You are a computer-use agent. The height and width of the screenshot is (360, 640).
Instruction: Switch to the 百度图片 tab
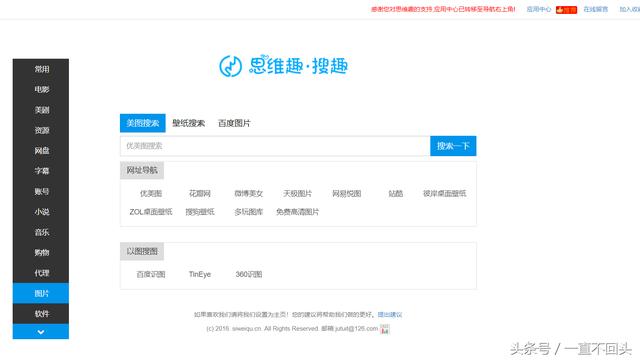click(234, 123)
